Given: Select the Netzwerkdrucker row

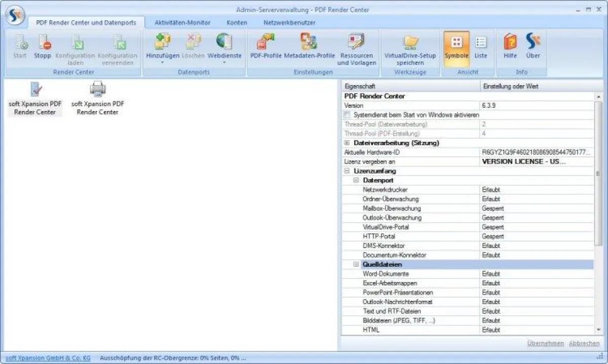Looking at the screenshot, I should 468,190.
